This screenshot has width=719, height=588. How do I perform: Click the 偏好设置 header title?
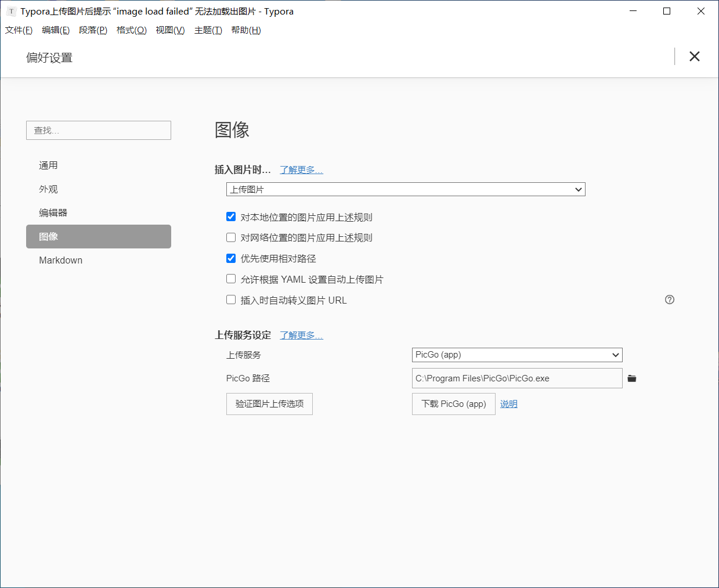(49, 57)
